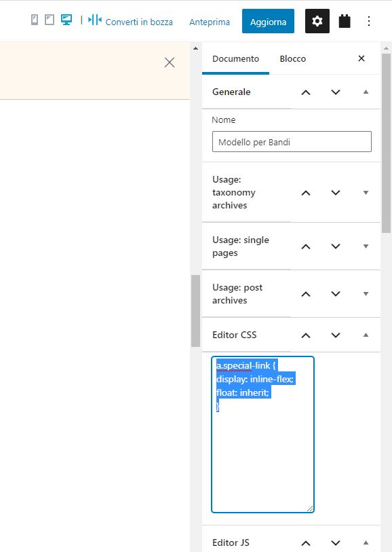
Task: Expand Usage: single pages panel
Action: pyautogui.click(x=366, y=246)
